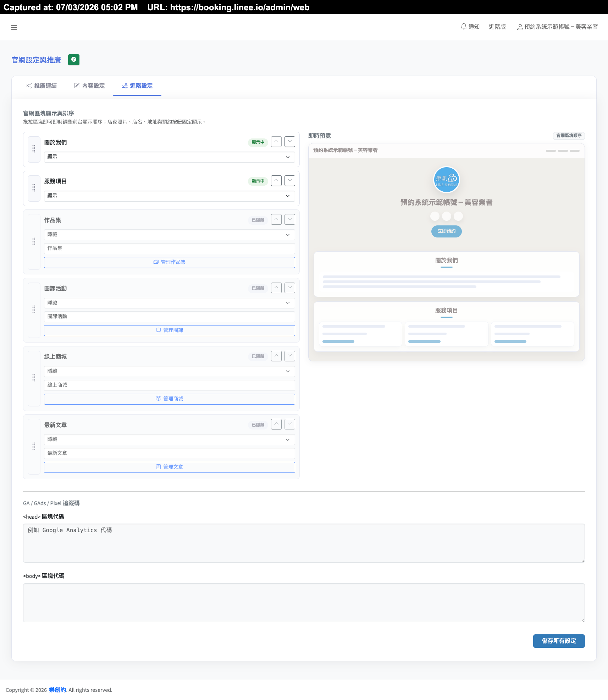Screen dimensions: 608x700
Task: Grab the drag handle for 關於我們
Action: 34,149
